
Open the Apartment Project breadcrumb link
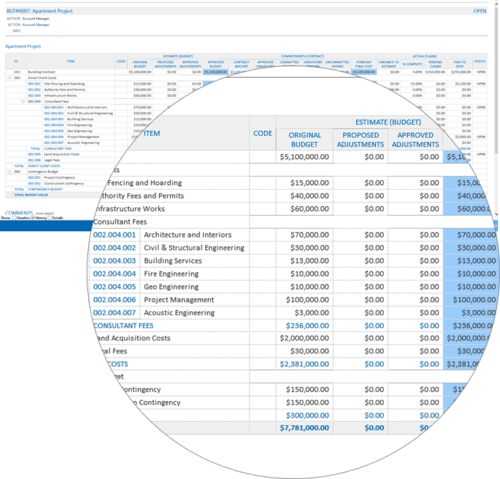(x=23, y=46)
